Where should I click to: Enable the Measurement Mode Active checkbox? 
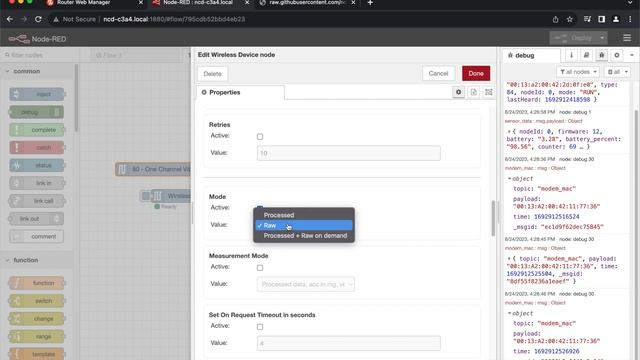coord(260,268)
